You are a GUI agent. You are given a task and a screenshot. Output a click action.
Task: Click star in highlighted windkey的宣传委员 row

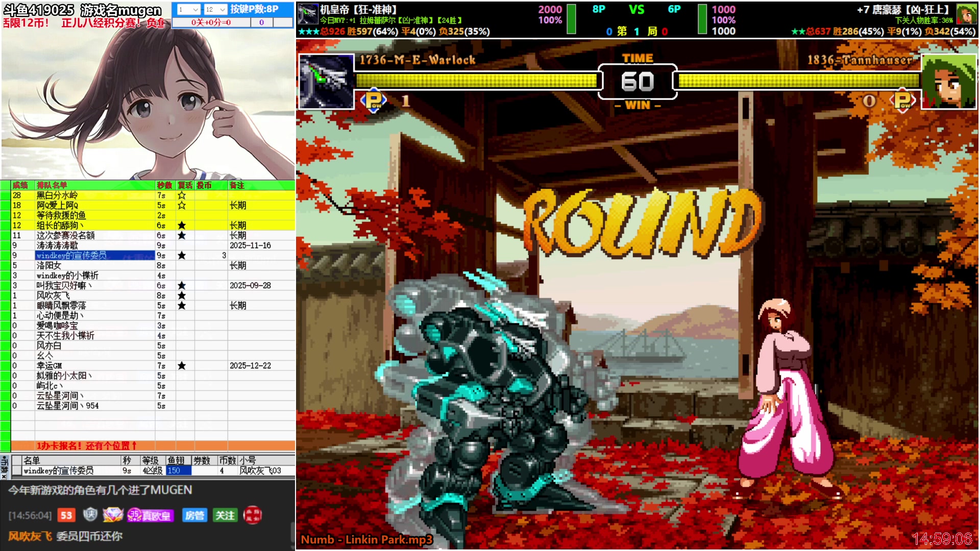[x=182, y=255]
